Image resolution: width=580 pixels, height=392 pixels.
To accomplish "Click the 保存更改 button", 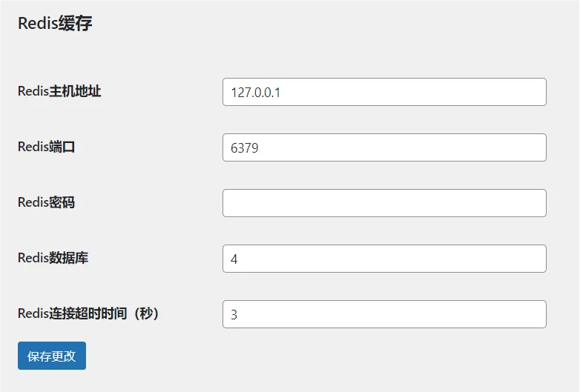I will point(52,356).
